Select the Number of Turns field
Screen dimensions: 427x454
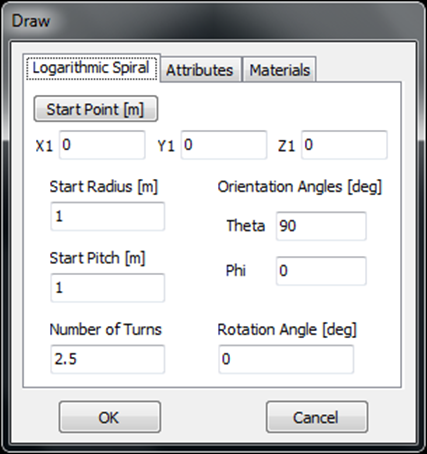[x=107, y=359]
